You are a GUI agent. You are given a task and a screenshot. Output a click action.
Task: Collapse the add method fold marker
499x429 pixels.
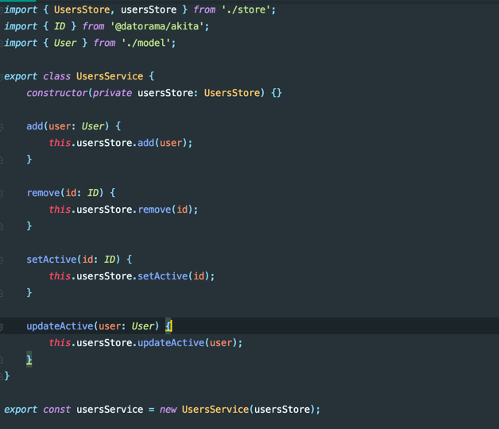1,127
